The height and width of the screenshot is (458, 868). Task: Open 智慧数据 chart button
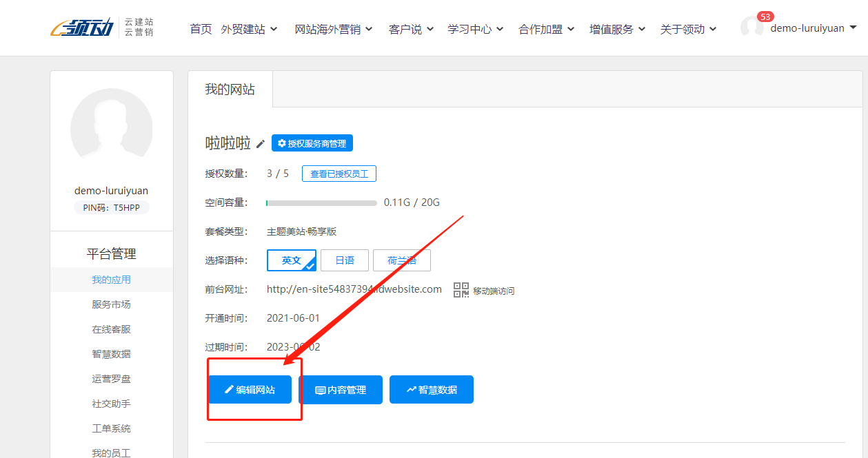point(431,390)
